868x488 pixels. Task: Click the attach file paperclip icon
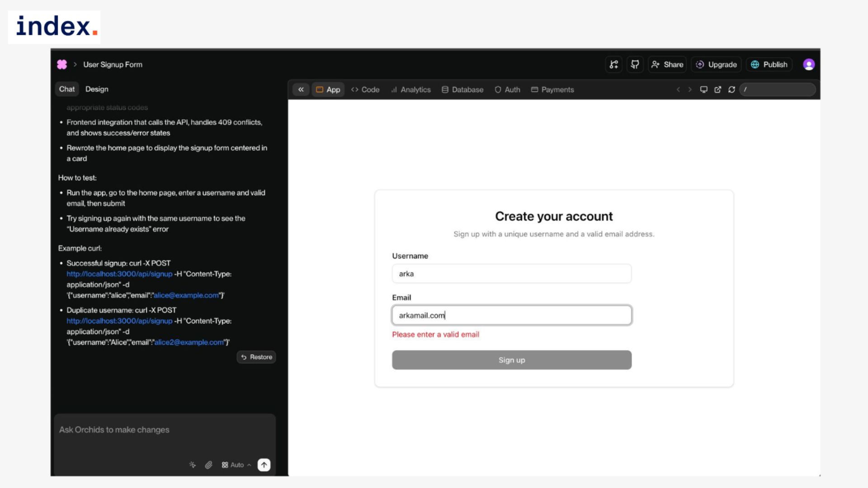pyautogui.click(x=208, y=465)
